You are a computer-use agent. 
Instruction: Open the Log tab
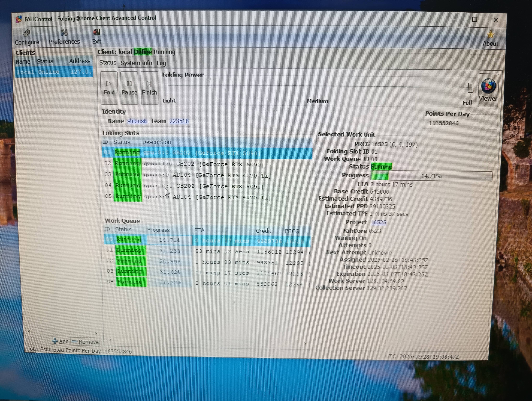pos(161,63)
